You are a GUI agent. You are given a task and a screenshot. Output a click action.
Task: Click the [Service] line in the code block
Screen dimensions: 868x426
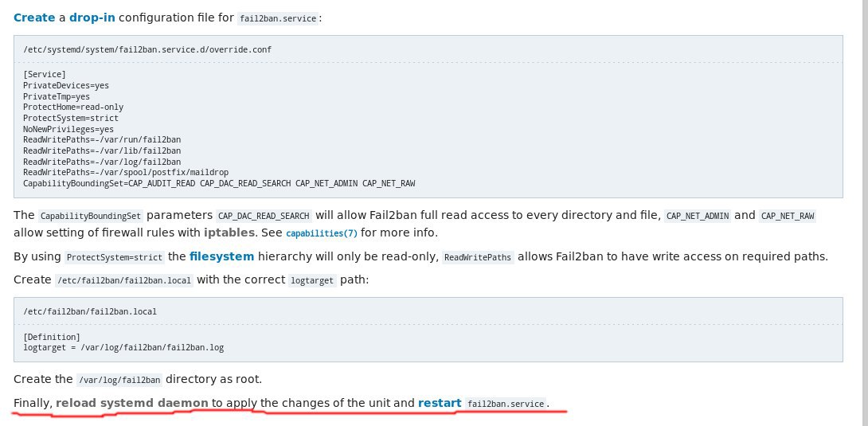click(x=45, y=74)
